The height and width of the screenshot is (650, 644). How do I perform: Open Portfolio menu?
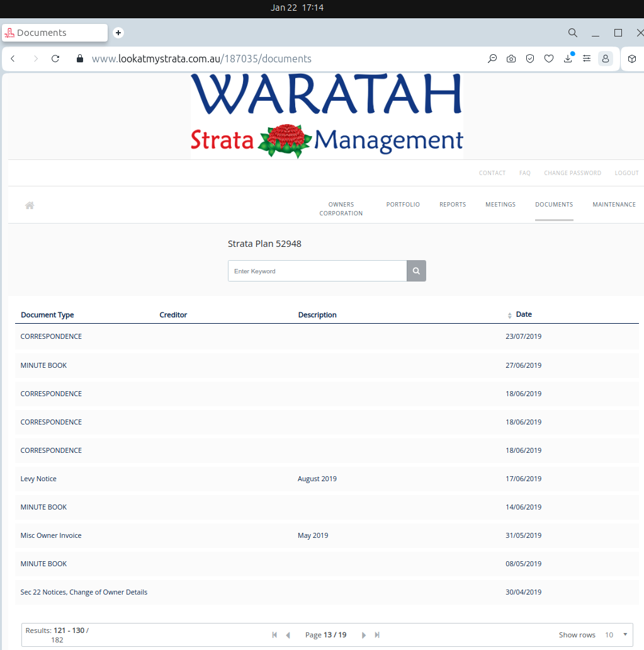(x=403, y=204)
